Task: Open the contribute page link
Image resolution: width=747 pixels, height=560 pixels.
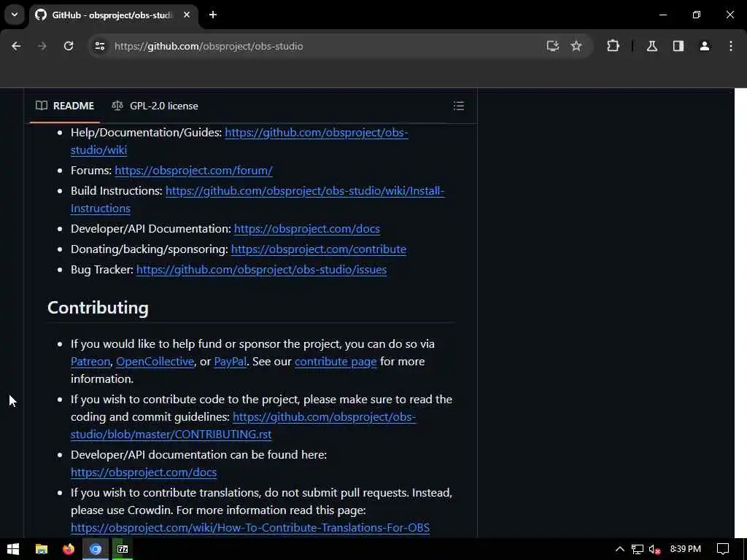Action: tap(336, 362)
